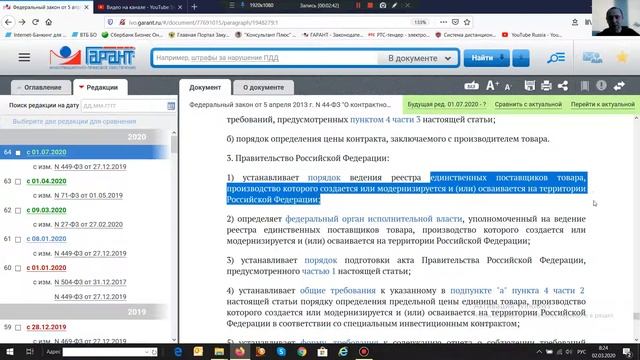The width and height of the screenshot is (640, 360).
Task: Open 'подпункте "а" пункта 4 части 2' link
Action: click(517, 290)
